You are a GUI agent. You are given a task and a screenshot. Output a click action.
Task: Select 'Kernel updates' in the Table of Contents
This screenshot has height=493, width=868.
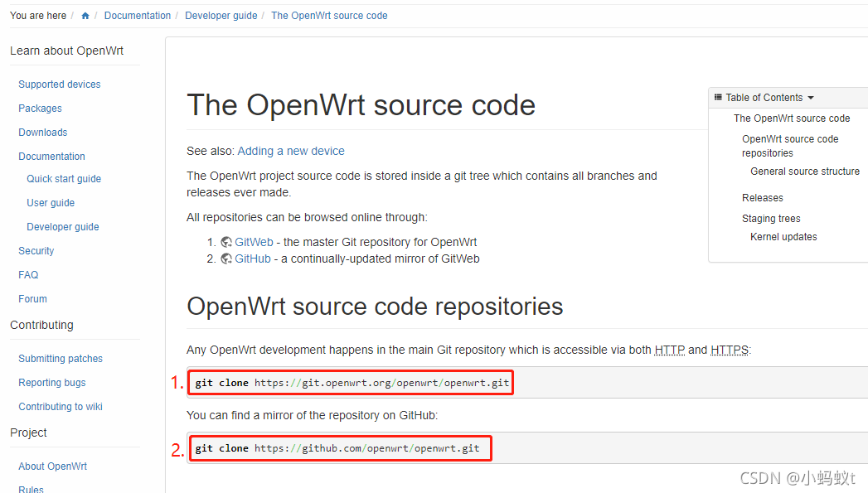(x=783, y=236)
